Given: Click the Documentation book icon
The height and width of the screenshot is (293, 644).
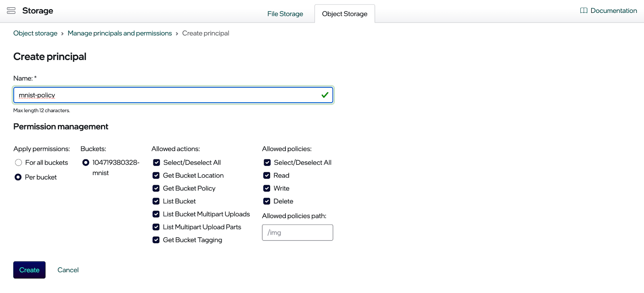Looking at the screenshot, I should [584, 11].
